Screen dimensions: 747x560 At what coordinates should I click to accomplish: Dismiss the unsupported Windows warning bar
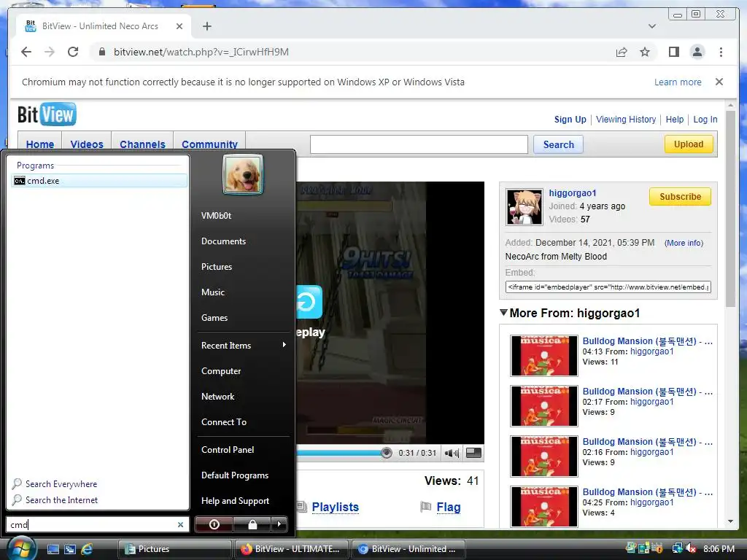coord(719,82)
